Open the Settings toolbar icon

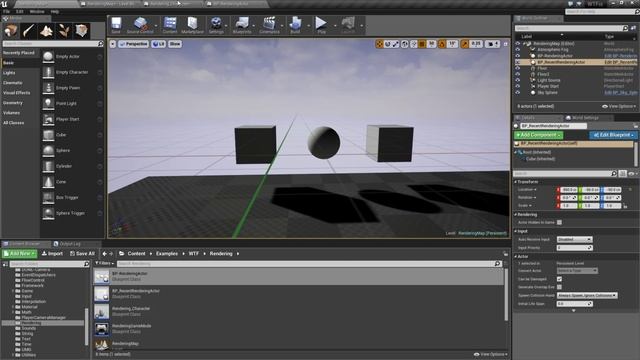point(216,25)
